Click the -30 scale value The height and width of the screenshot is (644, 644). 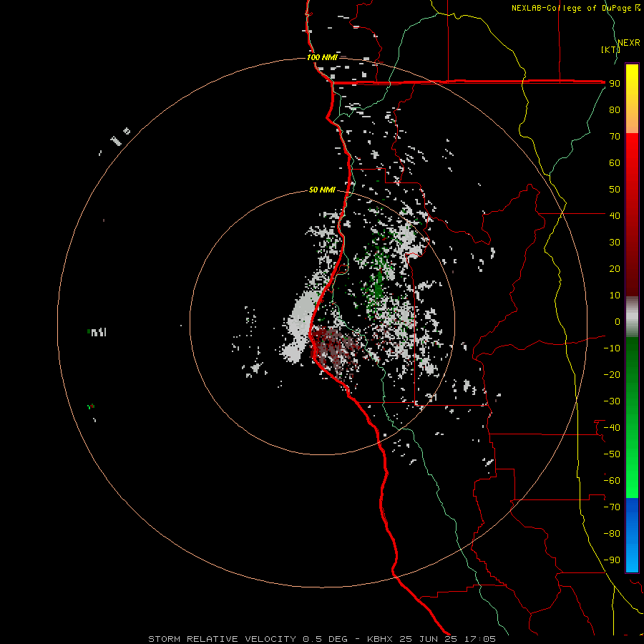pos(612,401)
